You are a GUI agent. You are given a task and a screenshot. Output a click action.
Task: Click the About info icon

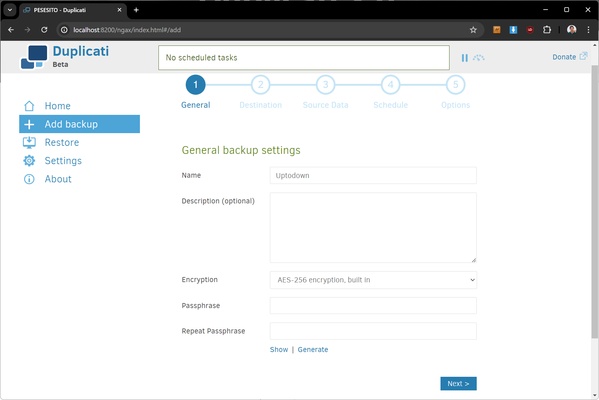pos(29,179)
